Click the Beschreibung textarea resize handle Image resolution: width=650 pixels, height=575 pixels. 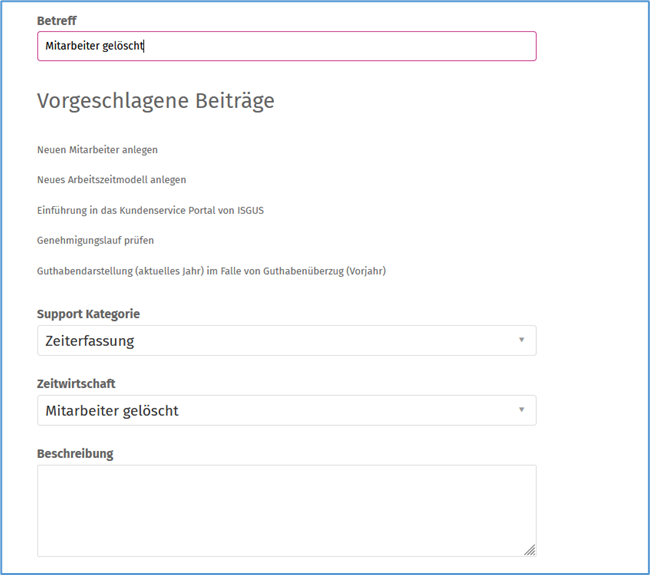530,550
